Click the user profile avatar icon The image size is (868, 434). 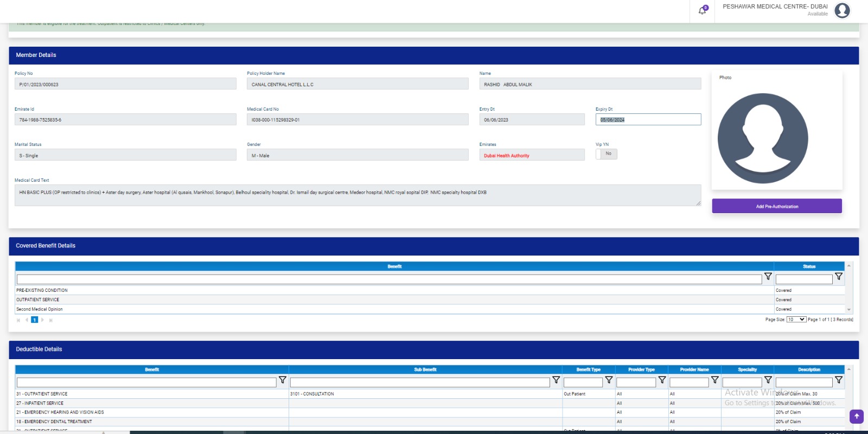pyautogui.click(x=842, y=10)
